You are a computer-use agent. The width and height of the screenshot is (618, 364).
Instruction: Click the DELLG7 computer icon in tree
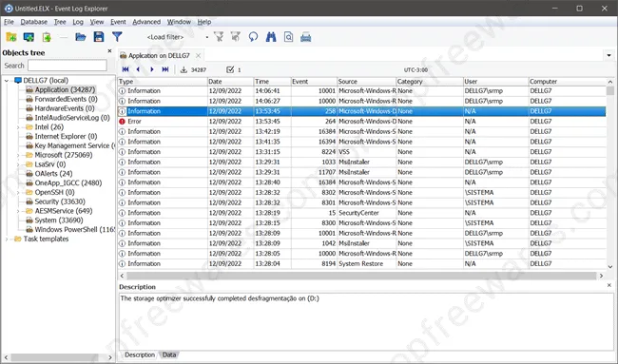coord(18,81)
